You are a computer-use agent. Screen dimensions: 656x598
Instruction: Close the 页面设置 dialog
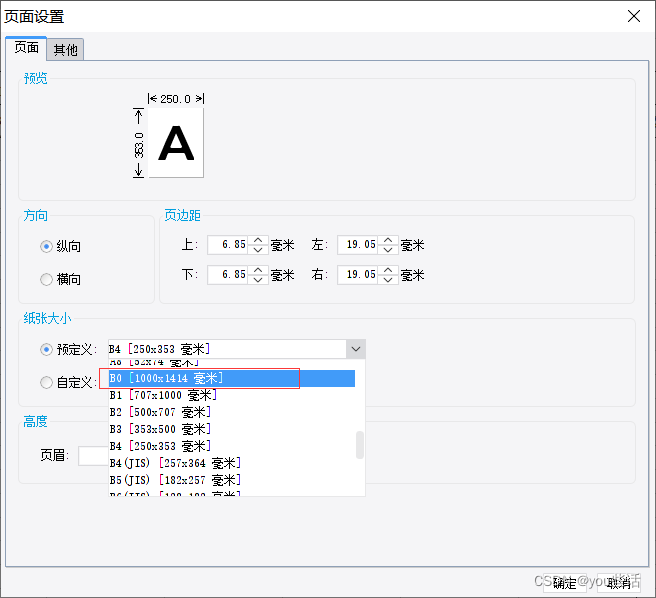click(634, 16)
